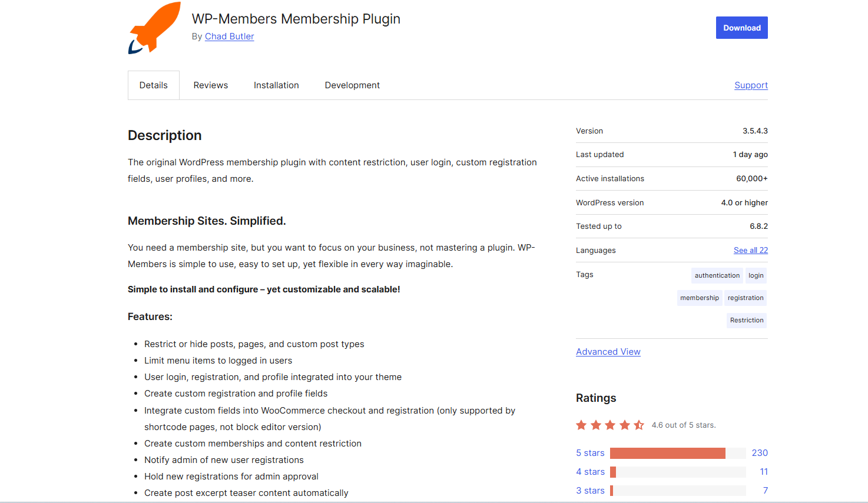
Task: Filter reviews by 5 stars label
Action: tap(590, 453)
